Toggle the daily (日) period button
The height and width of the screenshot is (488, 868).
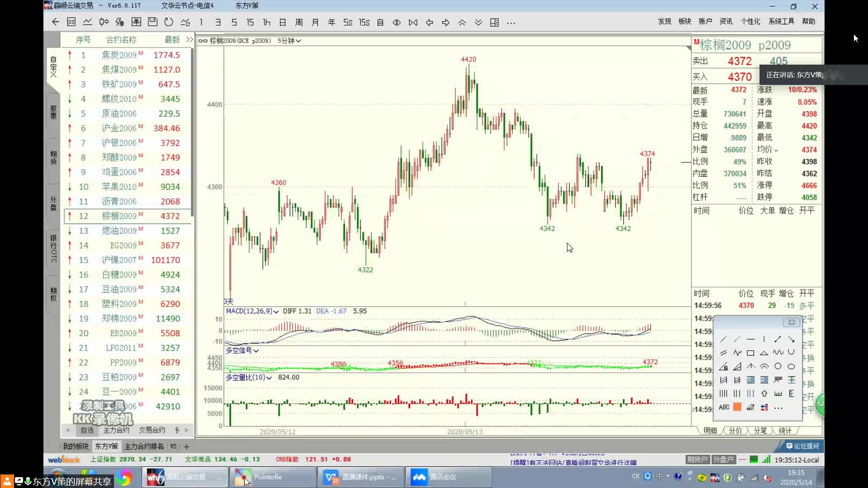coord(283,22)
